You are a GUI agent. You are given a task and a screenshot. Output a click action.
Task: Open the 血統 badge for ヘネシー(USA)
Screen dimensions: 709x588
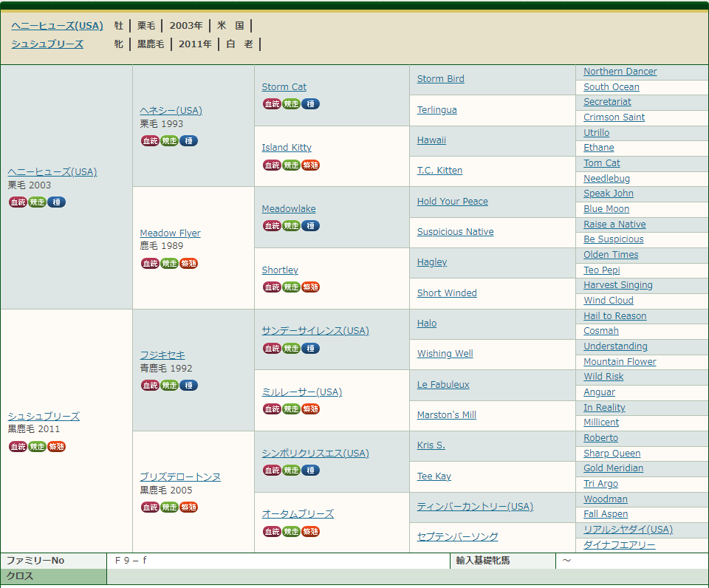click(x=150, y=140)
